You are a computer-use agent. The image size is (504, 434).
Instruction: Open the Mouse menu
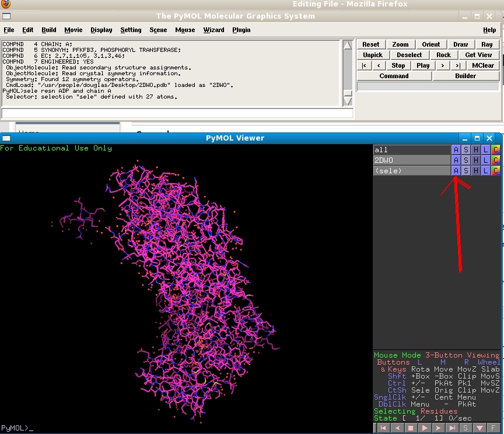pyautogui.click(x=185, y=30)
